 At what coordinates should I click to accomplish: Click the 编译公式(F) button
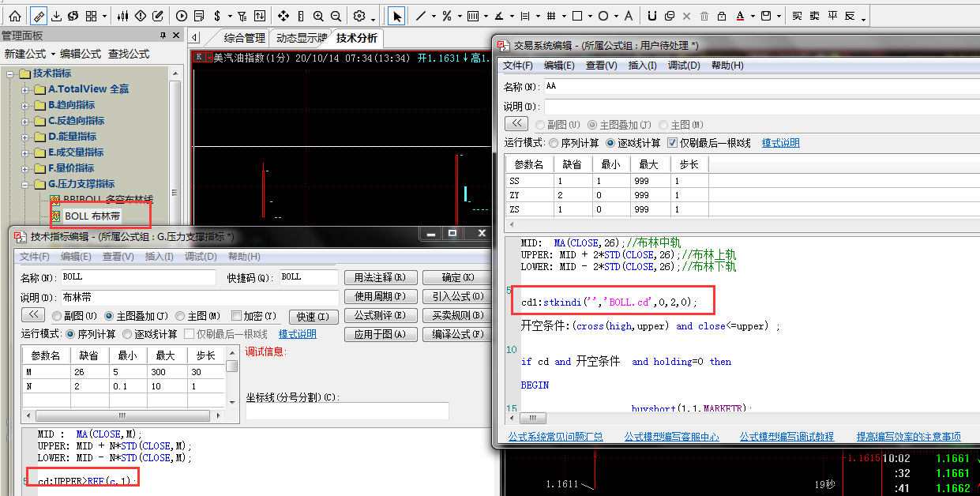click(455, 334)
